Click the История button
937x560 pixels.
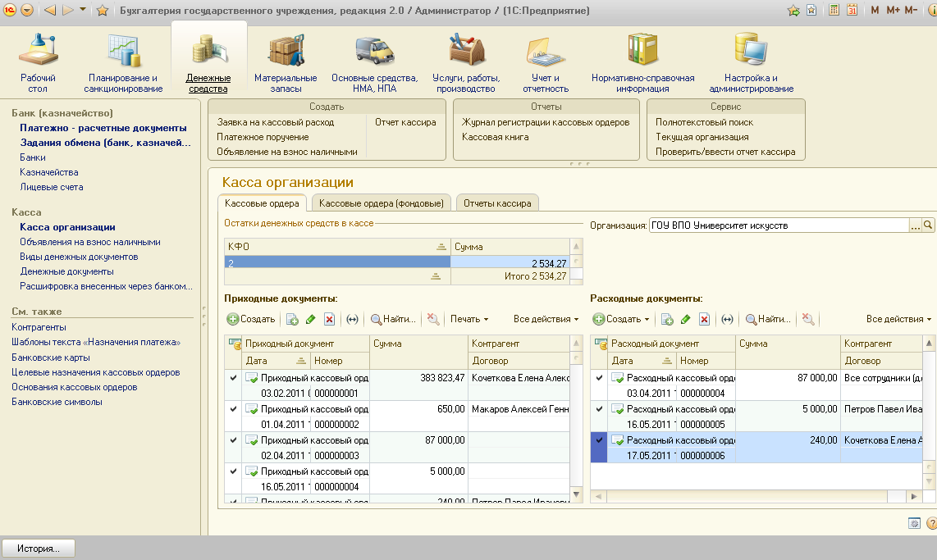click(39, 549)
